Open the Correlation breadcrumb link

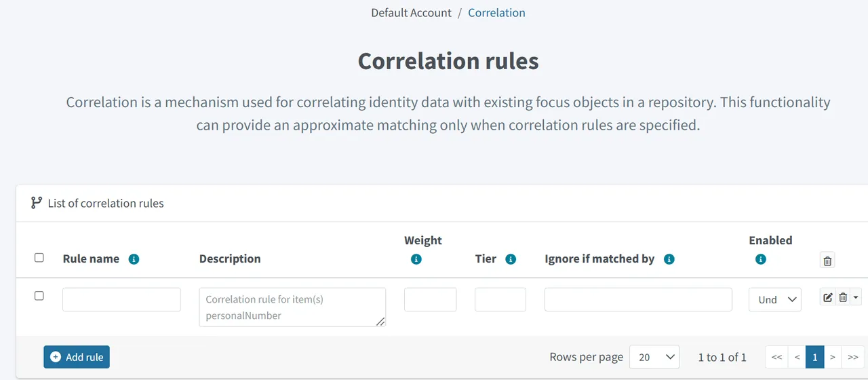496,12
